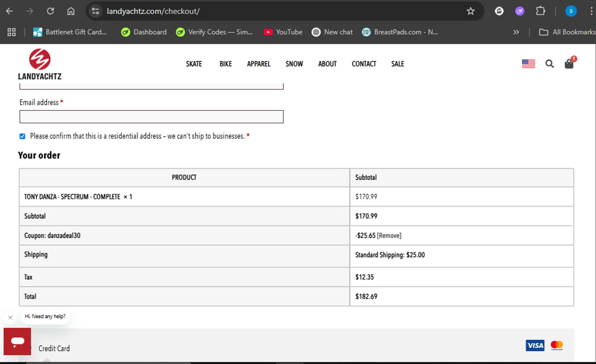
Task: Toggle the residential address confirmation checkbox
Action: point(23,136)
